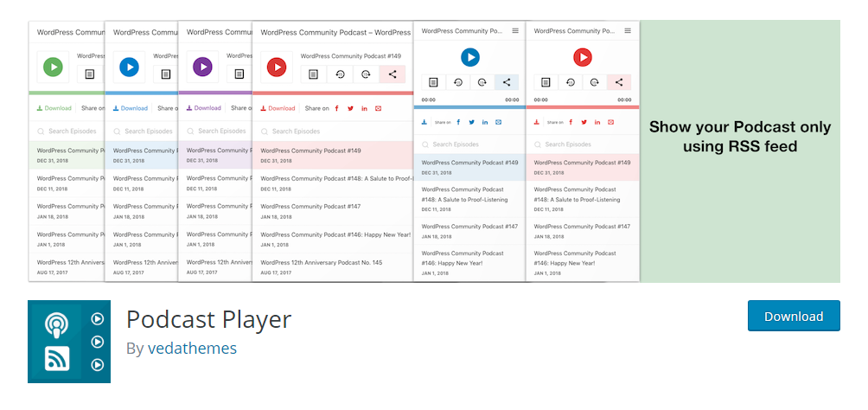Click the Podcast Player plugin logo
Image resolution: width=868 pixels, height=410 pixels.
69,342
